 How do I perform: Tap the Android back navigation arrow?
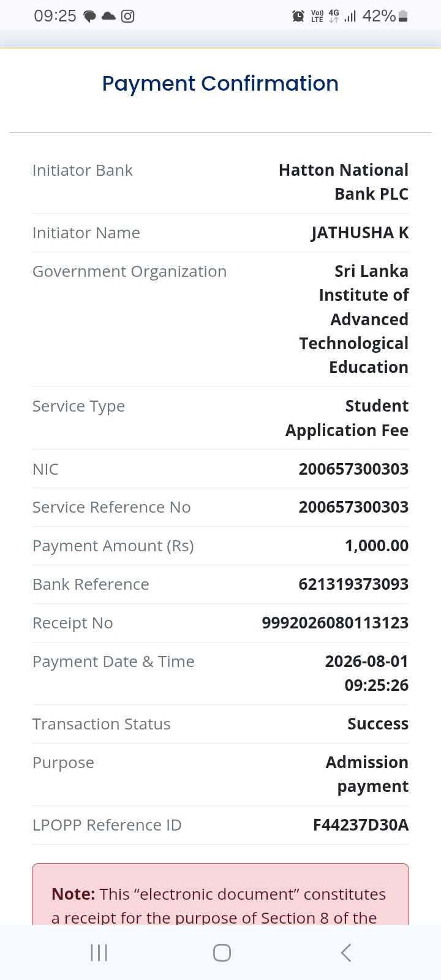346,952
